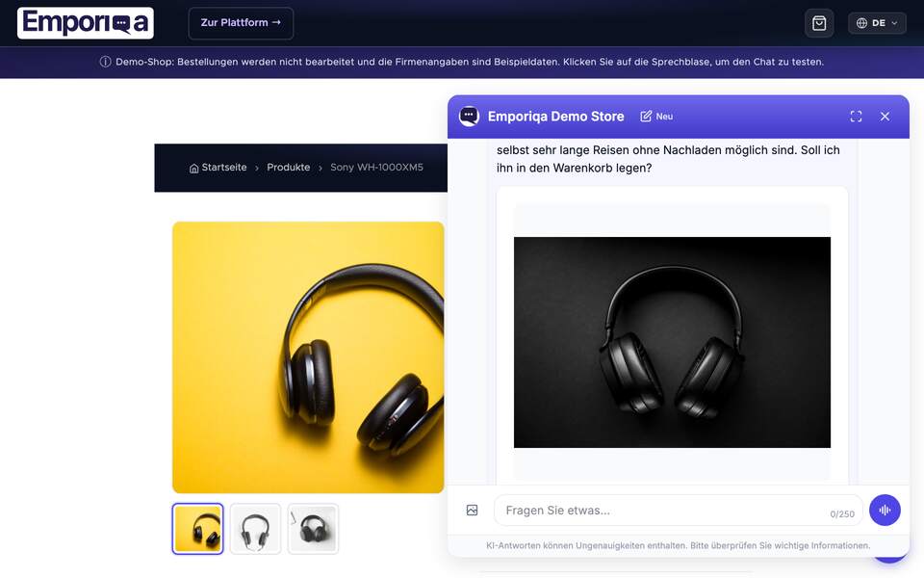
Task: Open the shopping cart icon
Action: point(819,23)
